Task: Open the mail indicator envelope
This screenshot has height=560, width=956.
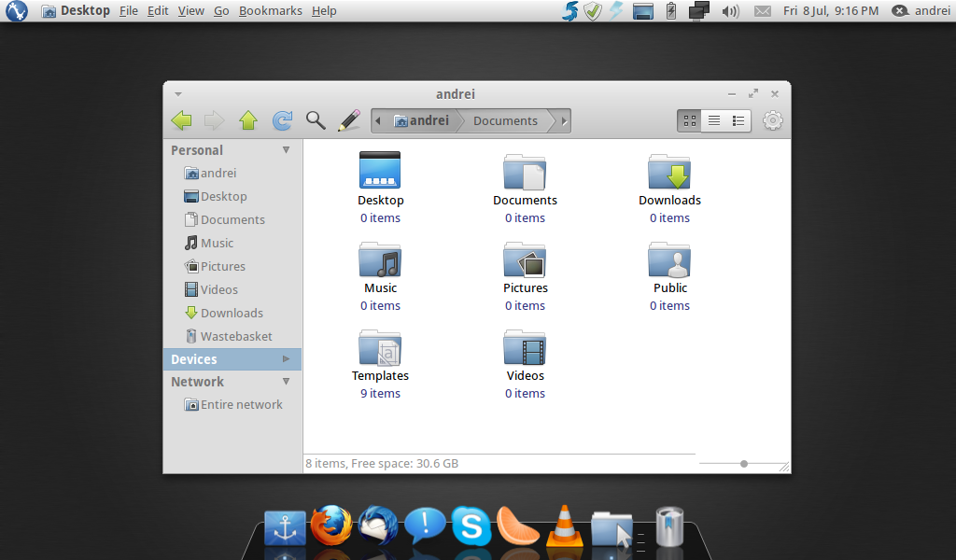Action: (762, 11)
